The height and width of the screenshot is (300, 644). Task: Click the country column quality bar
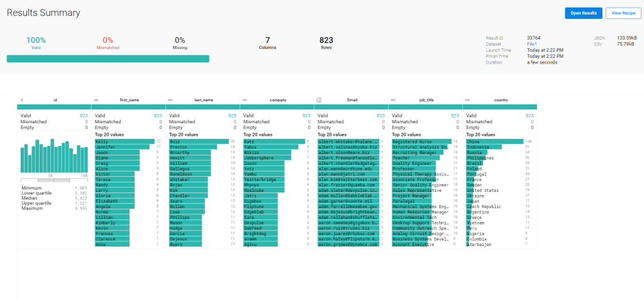(x=500, y=108)
